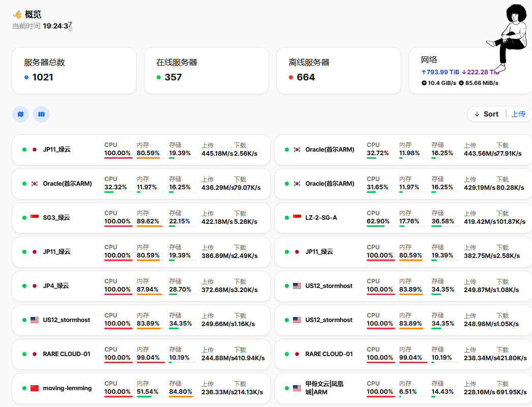The image size is (532, 407).
Task: Click upload value 238.34M/s
Action: (480, 358)
